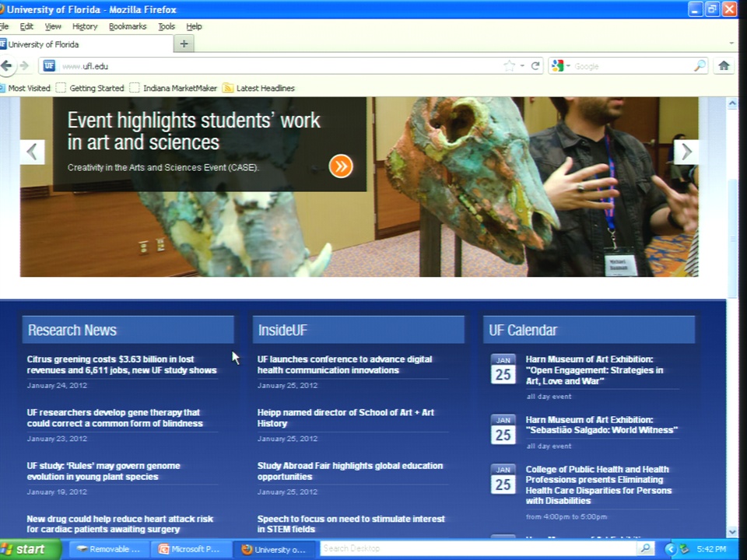747x560 pixels.
Task: Open the File menu
Action: pyautogui.click(x=5, y=26)
